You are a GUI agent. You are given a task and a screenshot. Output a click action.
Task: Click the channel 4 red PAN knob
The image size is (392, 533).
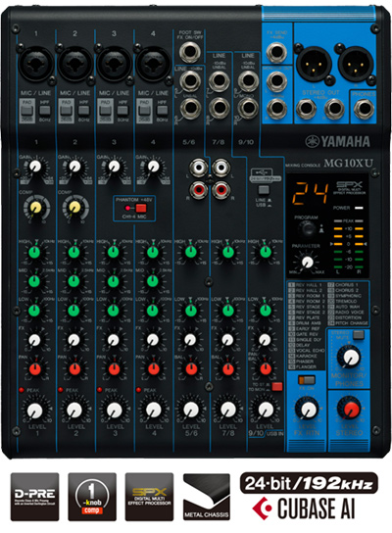click(153, 368)
